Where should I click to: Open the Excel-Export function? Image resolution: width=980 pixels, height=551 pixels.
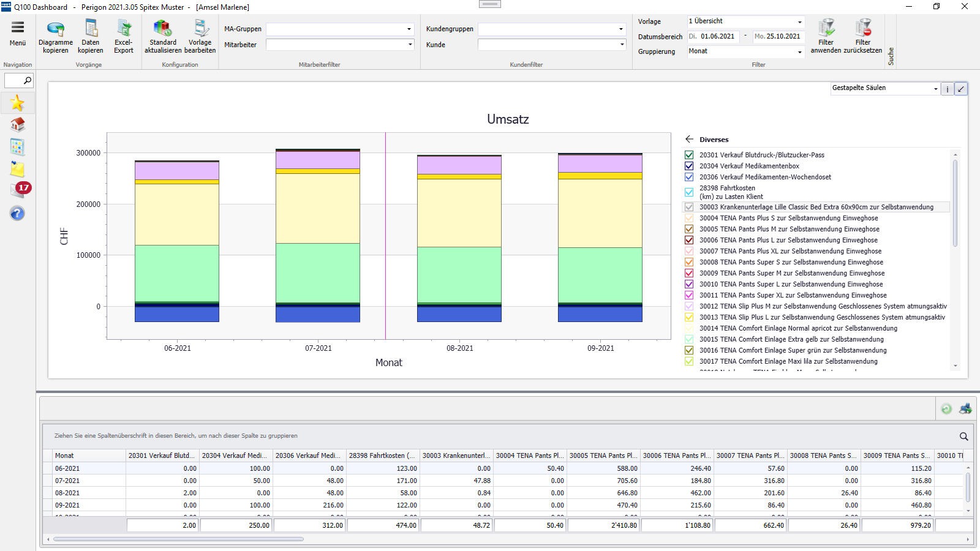point(123,36)
